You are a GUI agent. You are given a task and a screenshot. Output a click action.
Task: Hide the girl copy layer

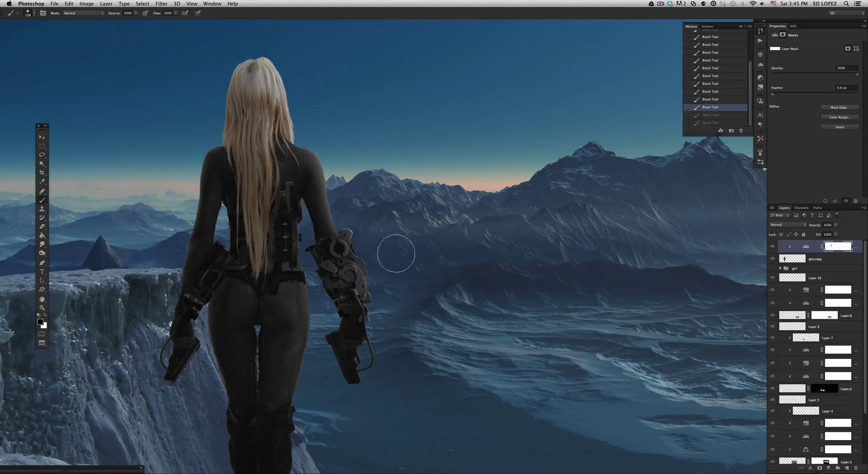pos(772,259)
